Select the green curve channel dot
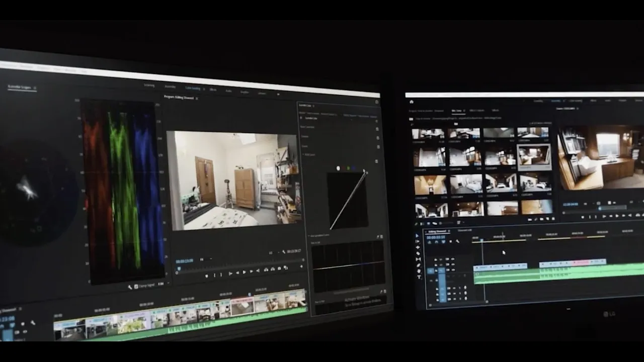The height and width of the screenshot is (362, 644). [348, 168]
